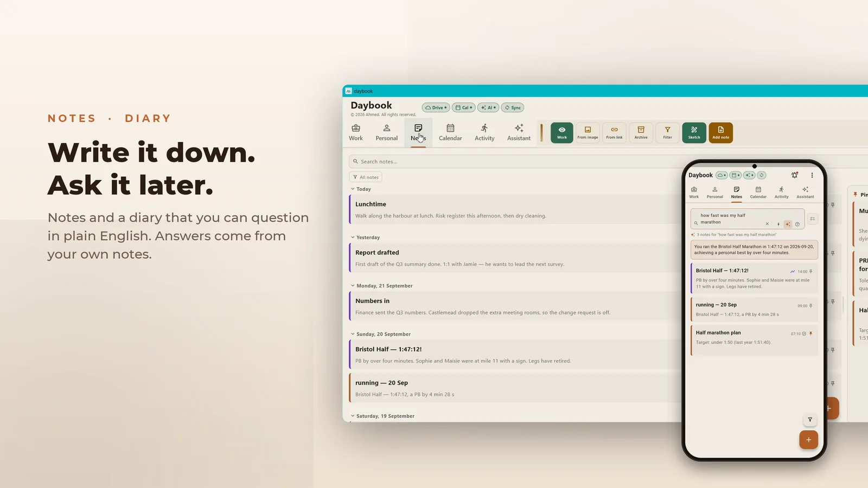Toggle the Sync status chip

513,107
